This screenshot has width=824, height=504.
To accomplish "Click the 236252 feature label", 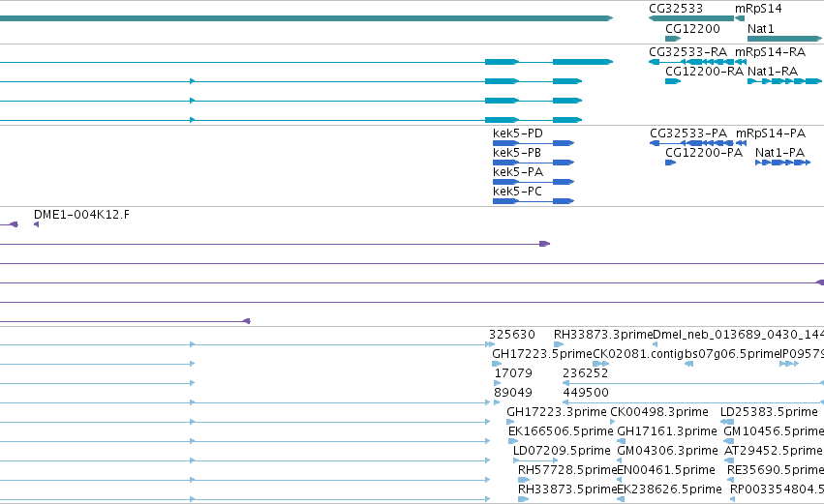I will 586,373.
